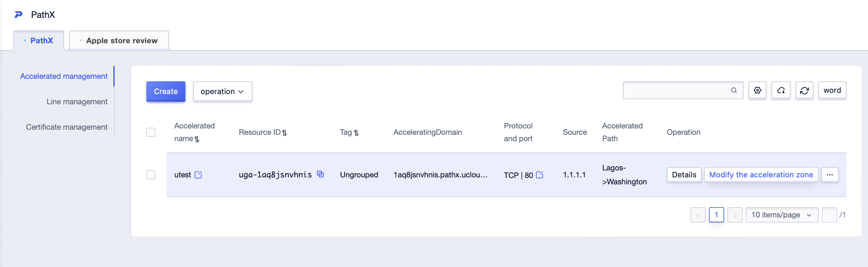Image resolution: width=868 pixels, height=267 pixels.
Task: Open Certificate management in sidebar
Action: 66,127
